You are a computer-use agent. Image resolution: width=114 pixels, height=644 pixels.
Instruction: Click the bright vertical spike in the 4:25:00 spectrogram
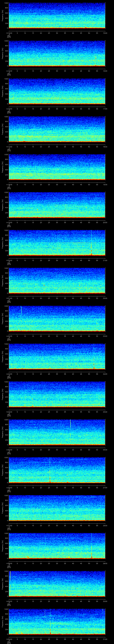pyautogui.click(x=70, y=425)
